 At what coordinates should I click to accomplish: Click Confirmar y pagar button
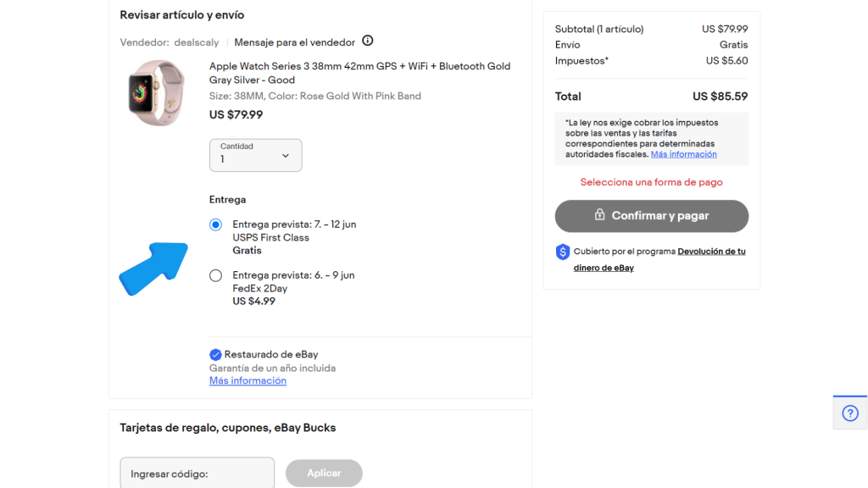pyautogui.click(x=652, y=216)
